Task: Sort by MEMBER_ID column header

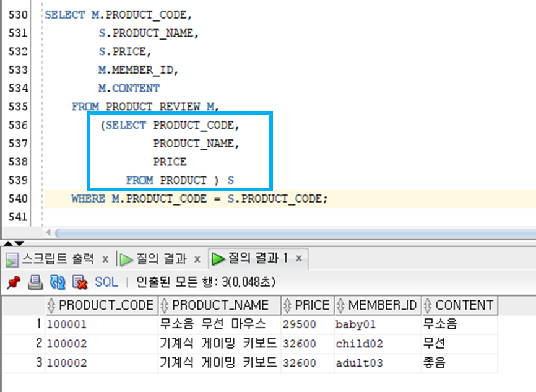Action: click(378, 305)
